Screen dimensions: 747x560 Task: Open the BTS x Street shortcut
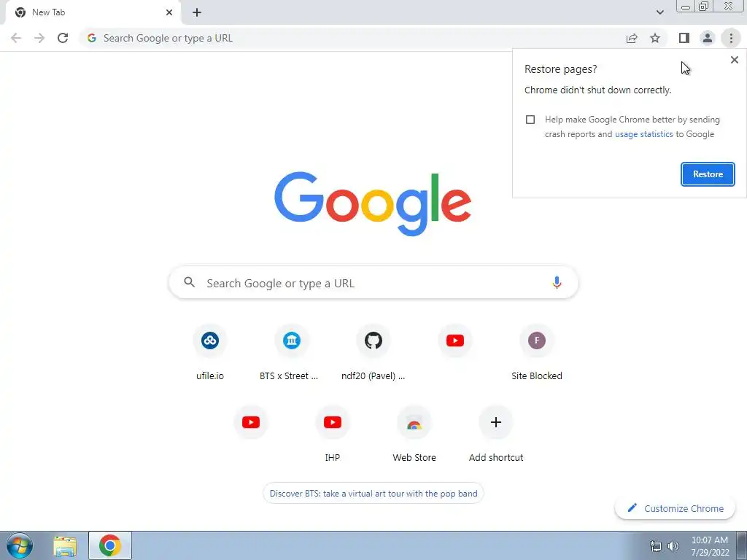292,353
